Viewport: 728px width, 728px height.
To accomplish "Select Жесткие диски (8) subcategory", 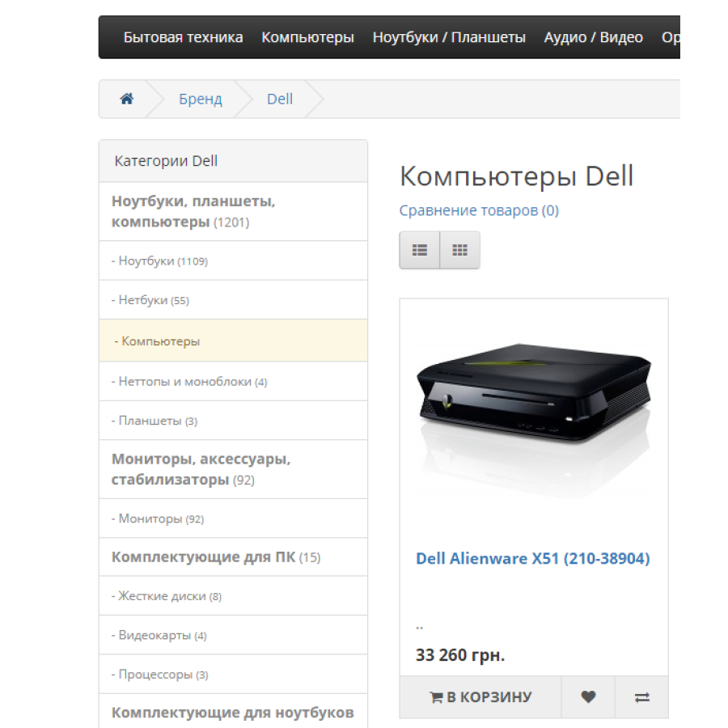I will 233,595.
